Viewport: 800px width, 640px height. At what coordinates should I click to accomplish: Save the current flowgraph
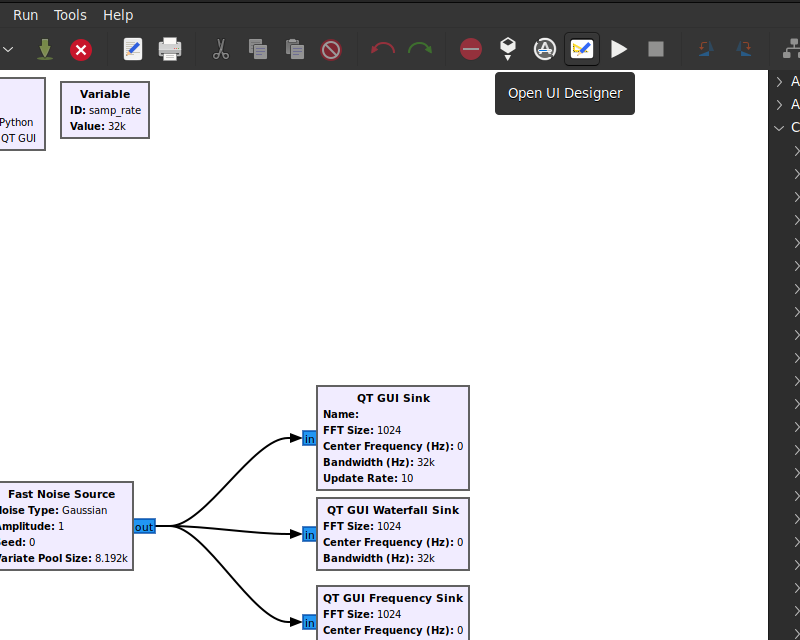(45, 48)
